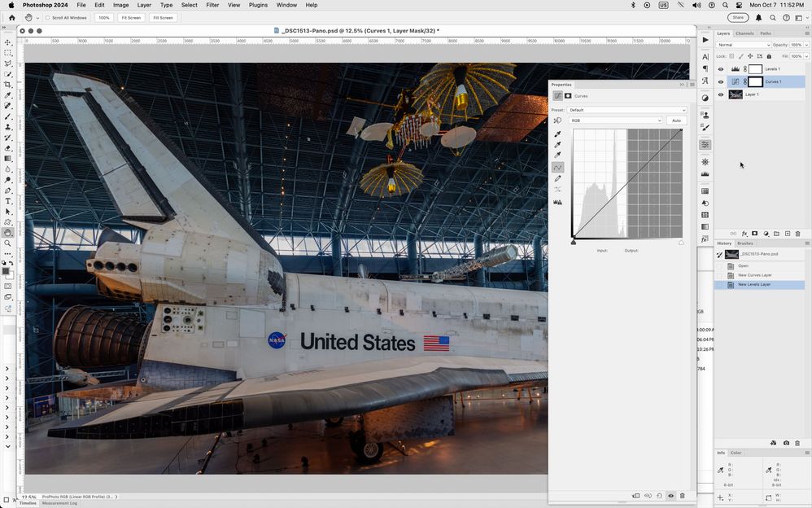Set history brush source for New Curves Layer
Screen dimensions: 812x508
tap(719, 275)
